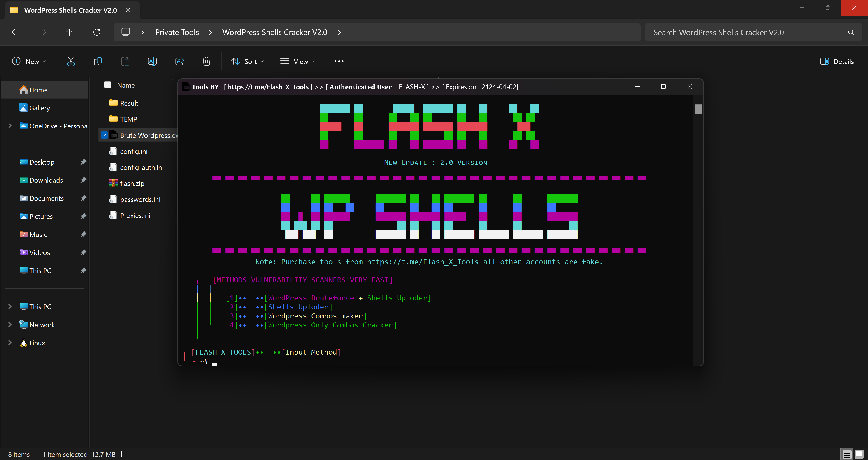
Task: Click the flash.zip archive icon
Action: (x=113, y=183)
